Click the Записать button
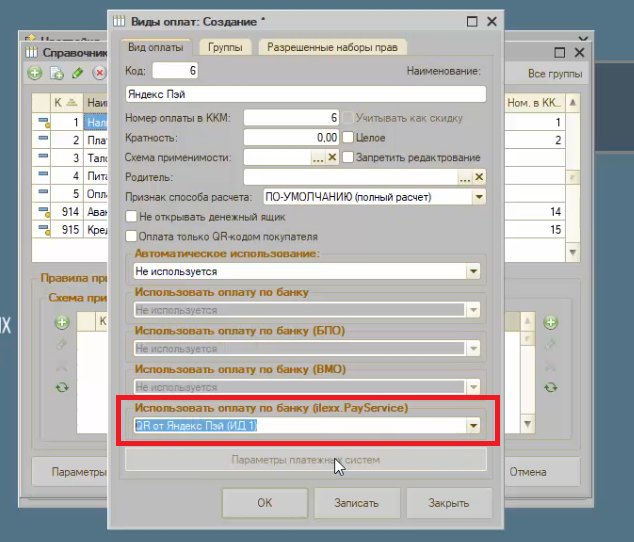Viewport: 634px width, 542px height. [x=357, y=503]
